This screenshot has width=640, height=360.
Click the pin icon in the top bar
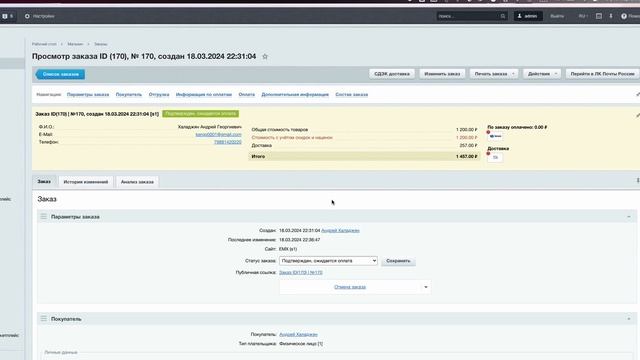click(611, 16)
